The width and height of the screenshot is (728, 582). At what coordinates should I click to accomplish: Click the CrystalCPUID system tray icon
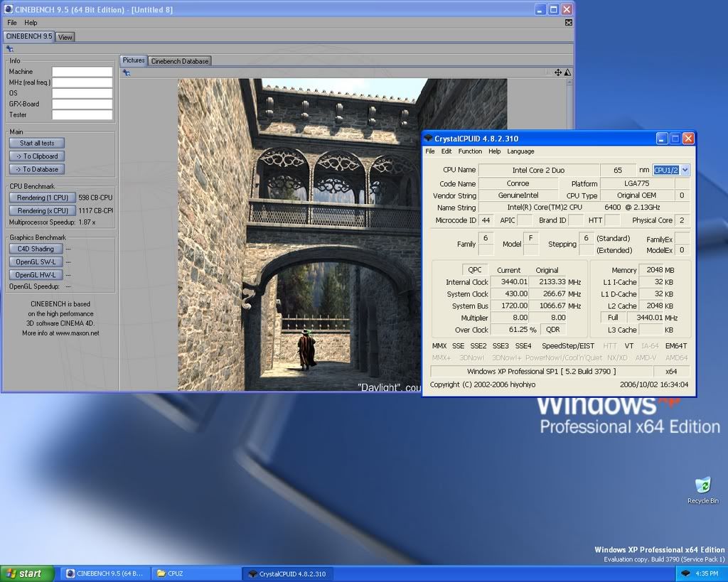(686, 573)
